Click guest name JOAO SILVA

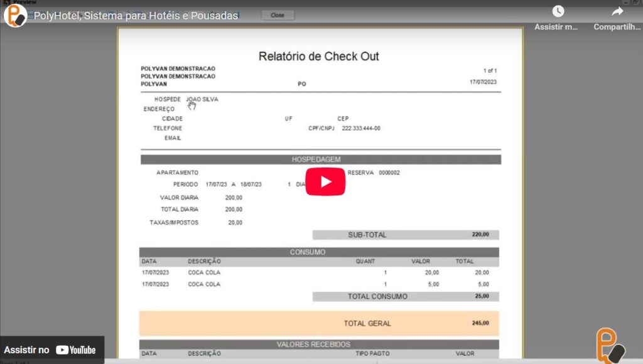point(202,99)
